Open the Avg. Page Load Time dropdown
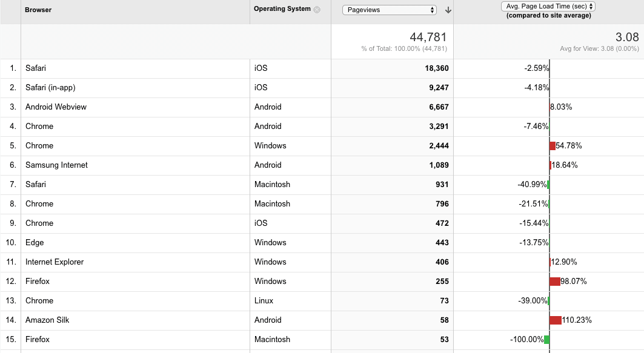Viewport: 644px width, 353px height. [548, 6]
